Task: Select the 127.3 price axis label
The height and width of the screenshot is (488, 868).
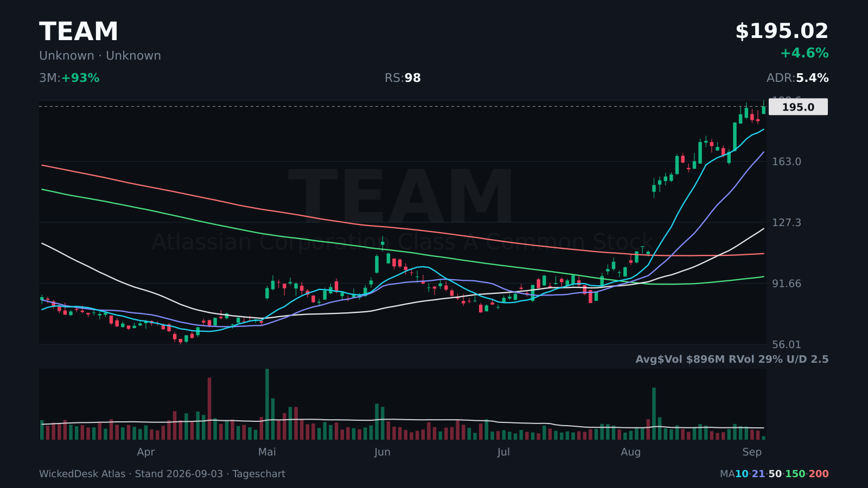Action: coord(787,222)
